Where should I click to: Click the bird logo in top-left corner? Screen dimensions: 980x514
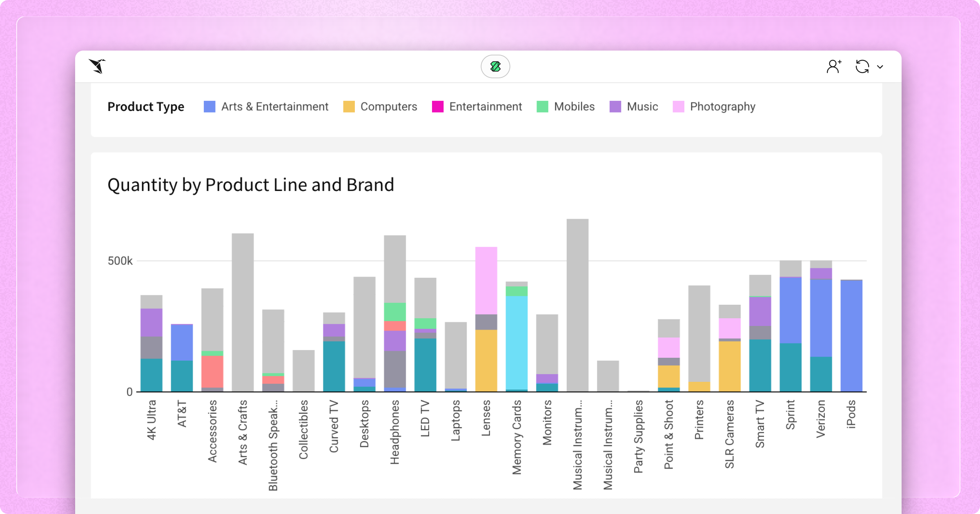(98, 66)
